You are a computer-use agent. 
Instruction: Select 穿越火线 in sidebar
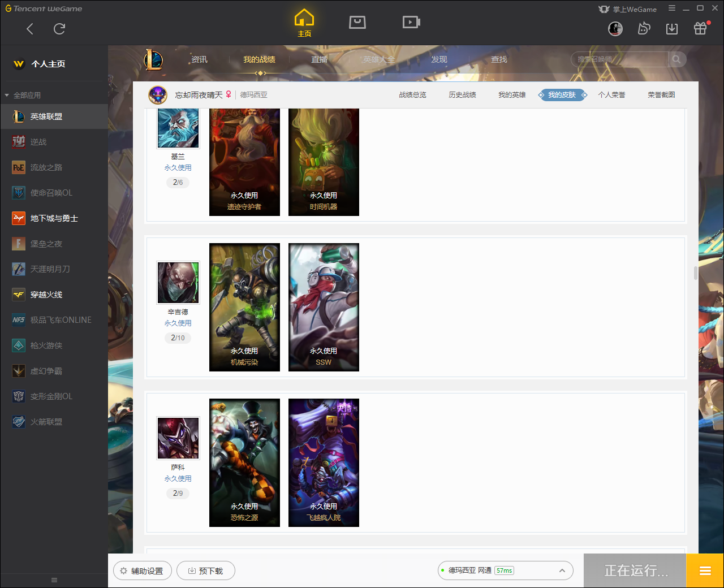pyautogui.click(x=54, y=295)
